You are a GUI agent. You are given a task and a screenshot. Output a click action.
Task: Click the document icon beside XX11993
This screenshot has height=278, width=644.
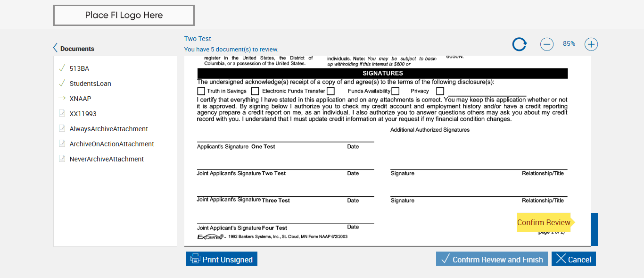[x=62, y=113]
